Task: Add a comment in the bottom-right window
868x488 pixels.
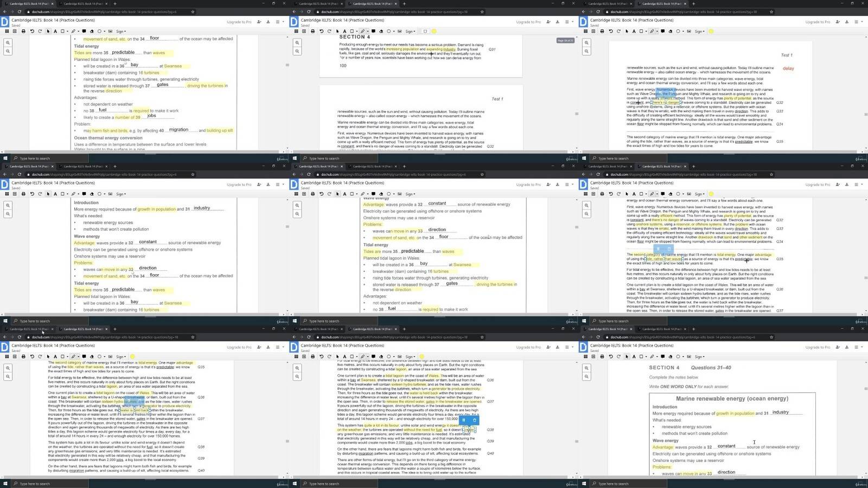Action: click(x=662, y=357)
